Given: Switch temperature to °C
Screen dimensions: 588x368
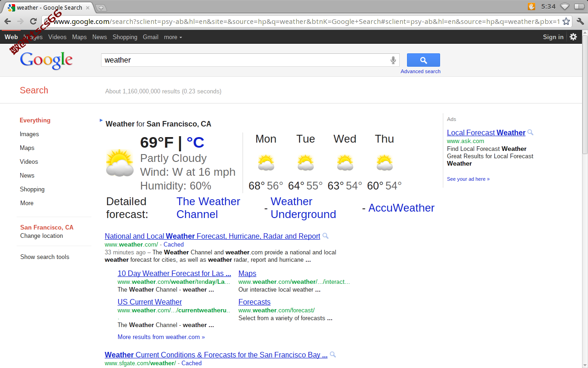Looking at the screenshot, I should point(195,143).
